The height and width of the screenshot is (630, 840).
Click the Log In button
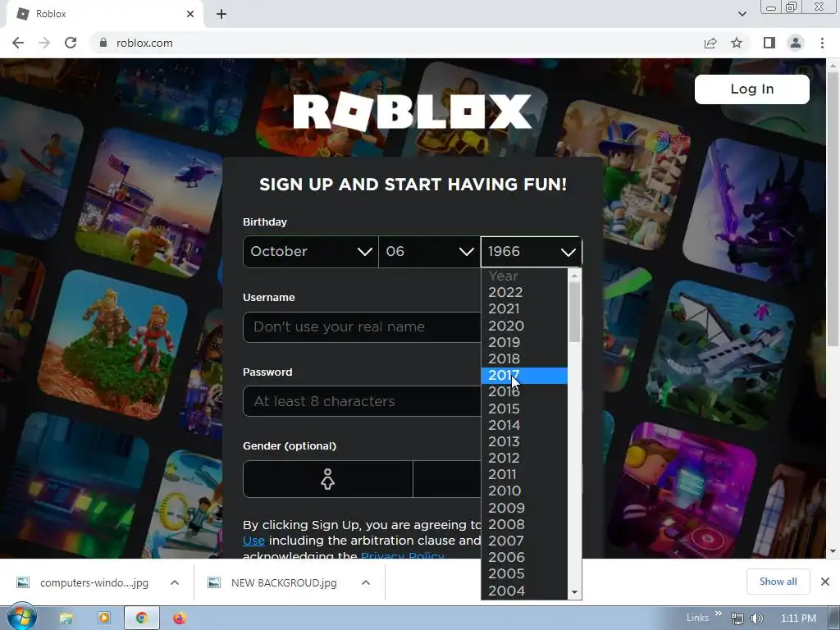[751, 89]
